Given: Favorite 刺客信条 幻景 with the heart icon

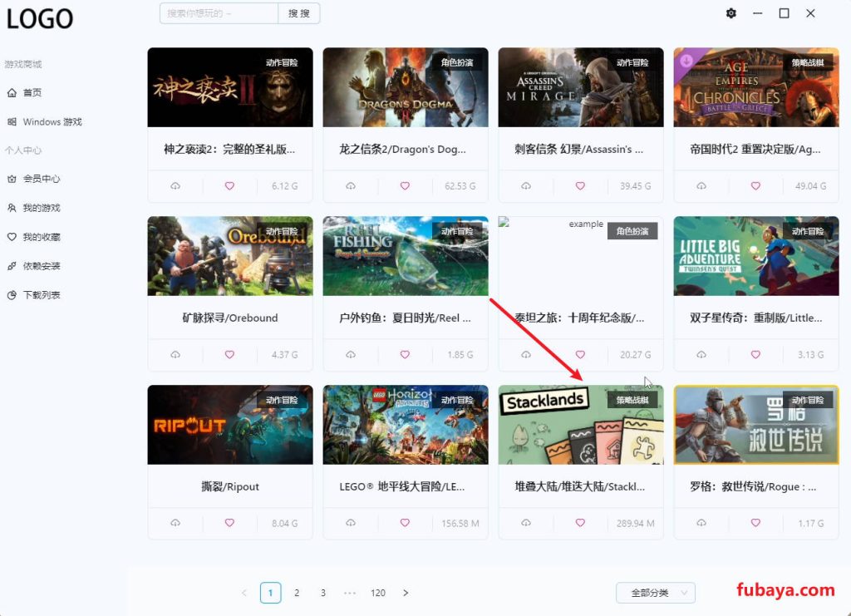Looking at the screenshot, I should coord(580,186).
